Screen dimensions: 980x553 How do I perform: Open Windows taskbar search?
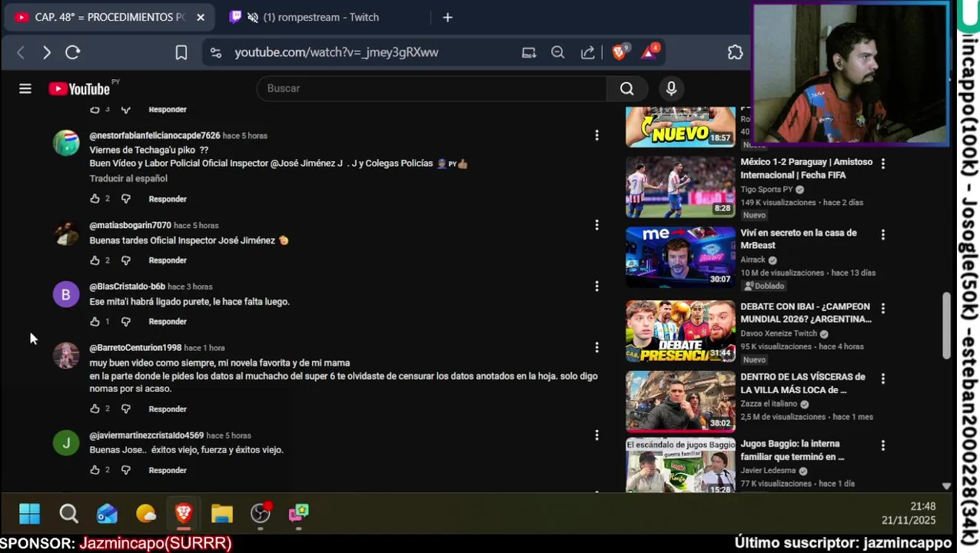click(68, 513)
